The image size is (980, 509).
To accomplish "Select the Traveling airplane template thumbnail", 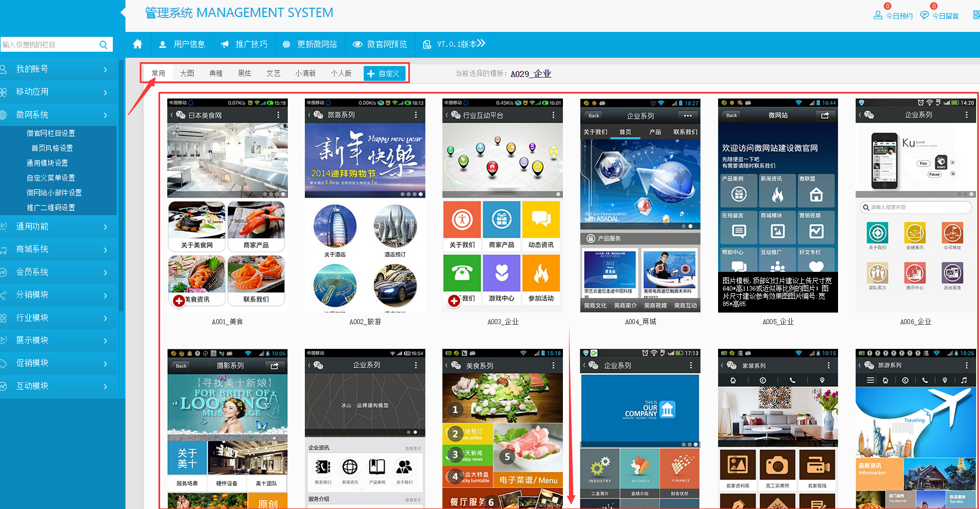I will (915, 429).
